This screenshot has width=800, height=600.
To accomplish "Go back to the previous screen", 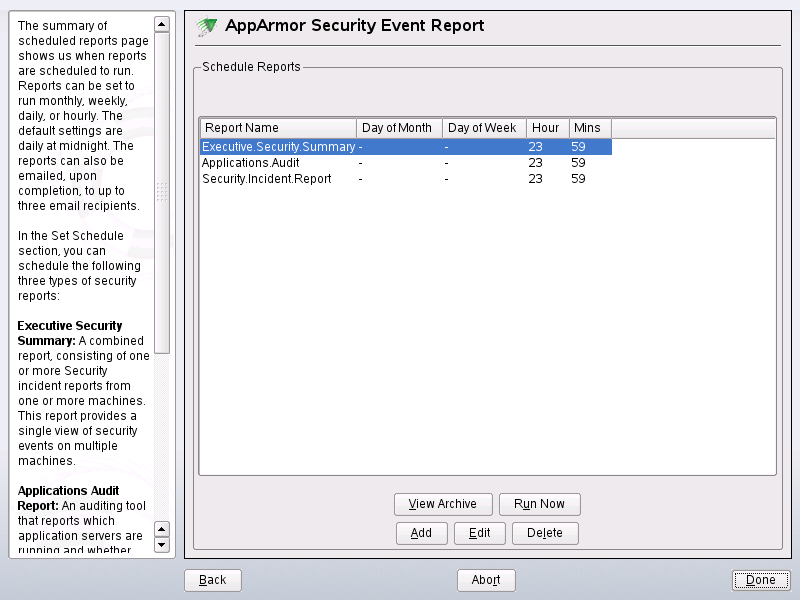I will pos(212,580).
